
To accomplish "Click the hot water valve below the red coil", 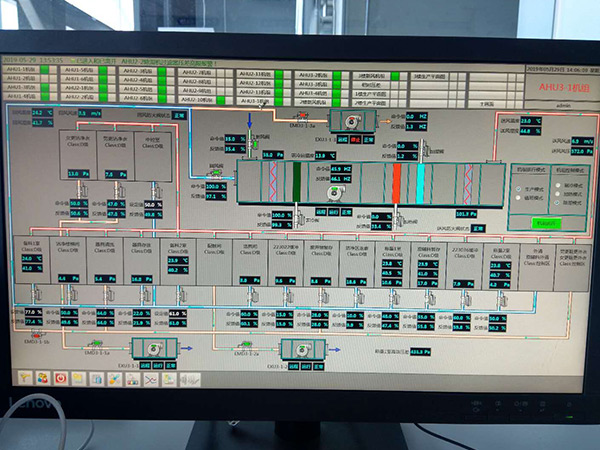I will tap(398, 218).
